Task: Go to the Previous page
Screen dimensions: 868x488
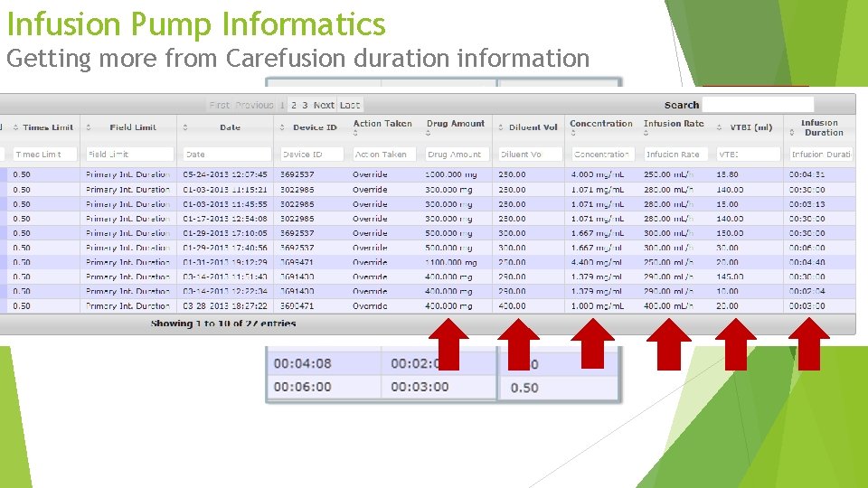Action: (x=254, y=105)
